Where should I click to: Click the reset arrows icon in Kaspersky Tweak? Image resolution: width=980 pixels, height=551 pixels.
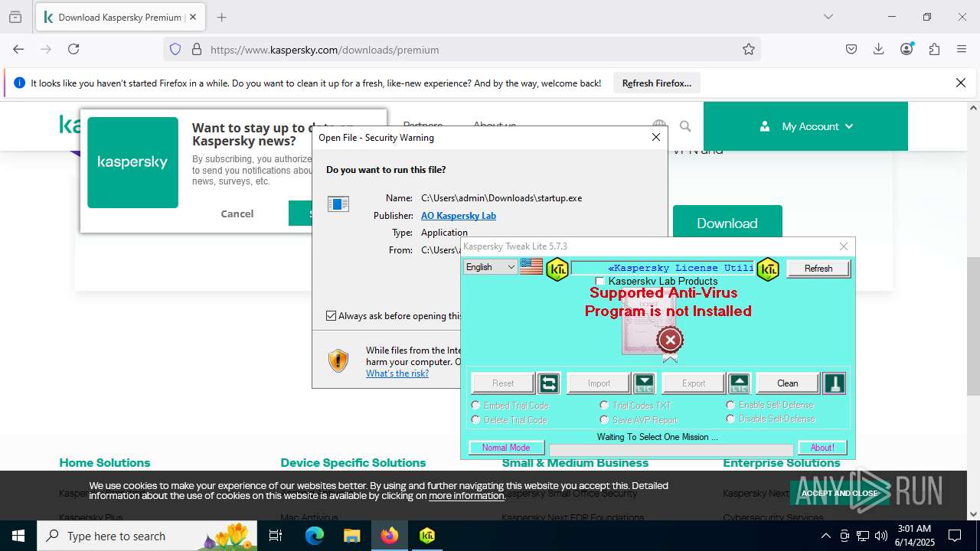[548, 383]
